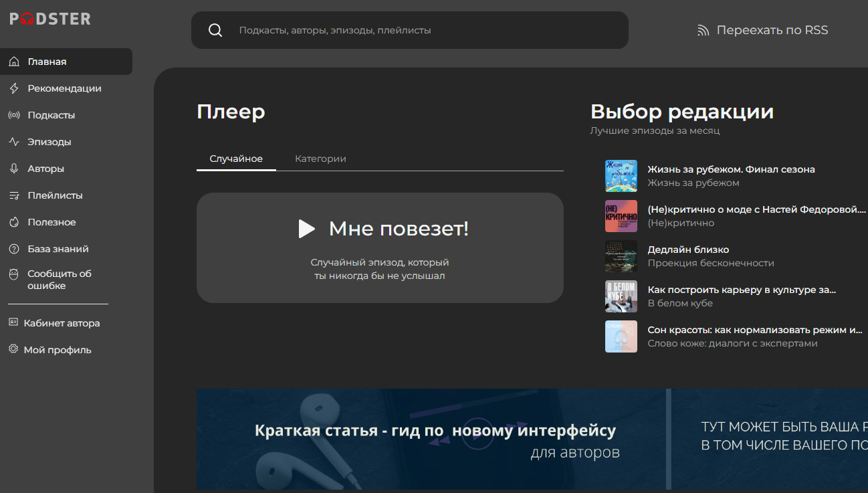The height and width of the screenshot is (493, 868).
Task: Open Кабинет автора
Action: pyautogui.click(x=62, y=323)
